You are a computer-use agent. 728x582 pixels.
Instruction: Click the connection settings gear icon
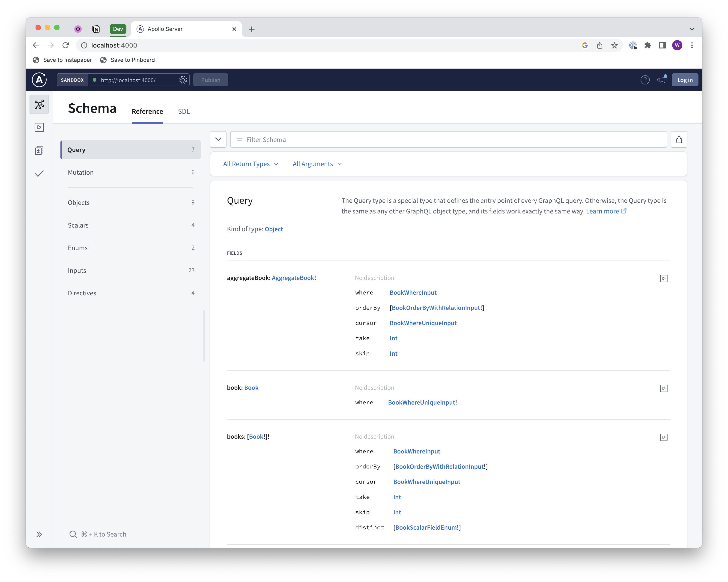tap(183, 80)
